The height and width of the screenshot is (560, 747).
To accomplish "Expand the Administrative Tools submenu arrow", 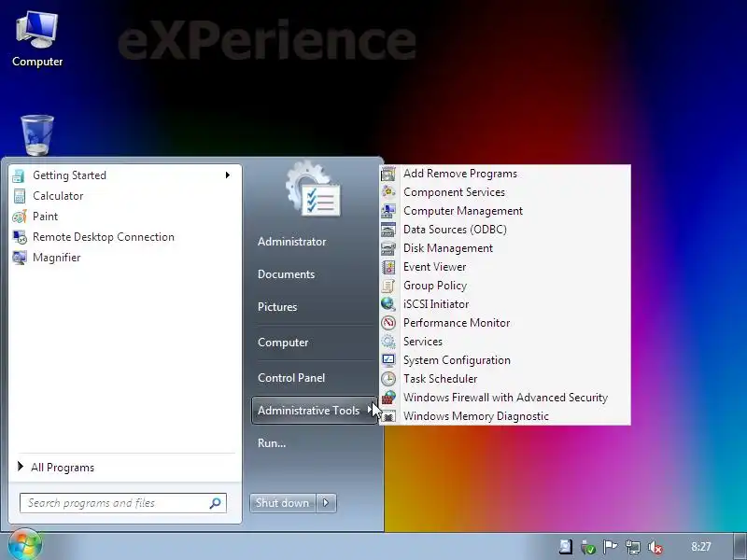I will (370, 410).
